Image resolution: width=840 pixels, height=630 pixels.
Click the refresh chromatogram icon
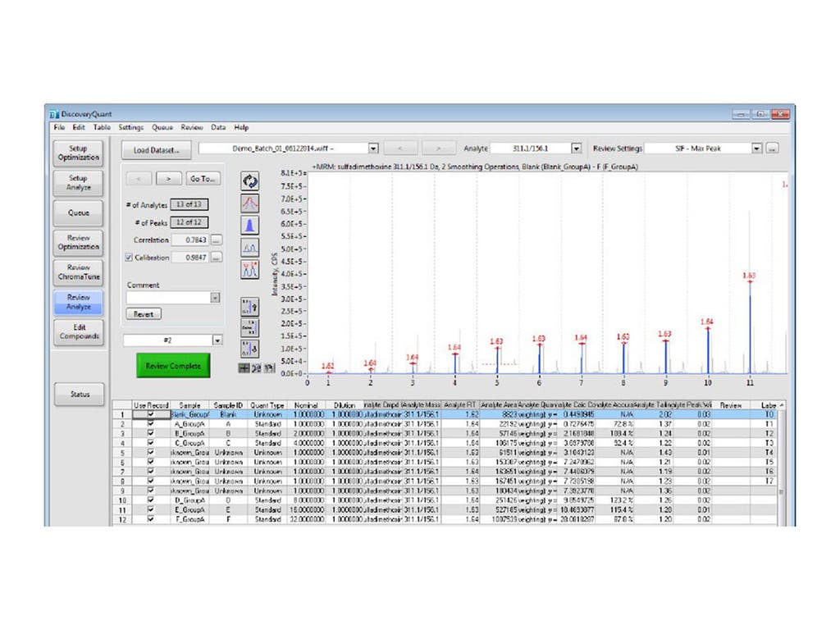[x=250, y=181]
